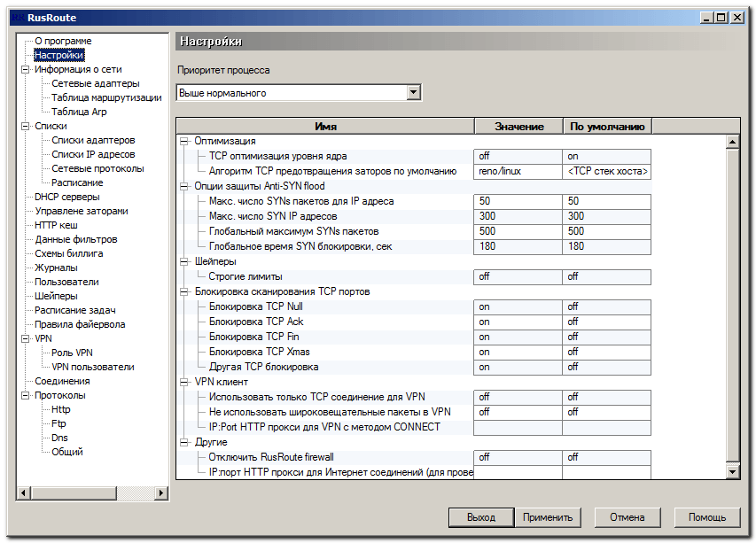Open Управлене заторами in the tree
Viewport: 756px width, 543px height.
(x=82, y=211)
